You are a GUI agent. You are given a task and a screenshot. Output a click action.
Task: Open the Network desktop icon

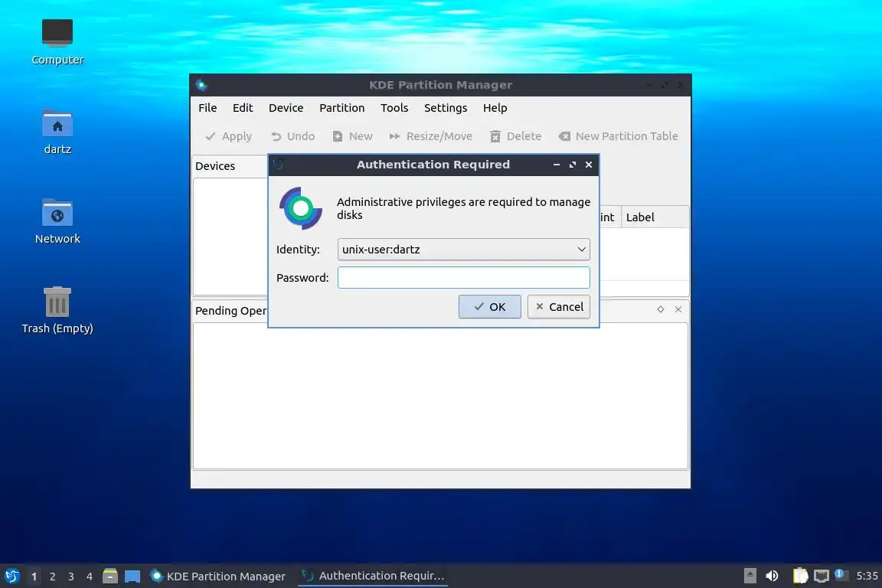click(x=57, y=221)
